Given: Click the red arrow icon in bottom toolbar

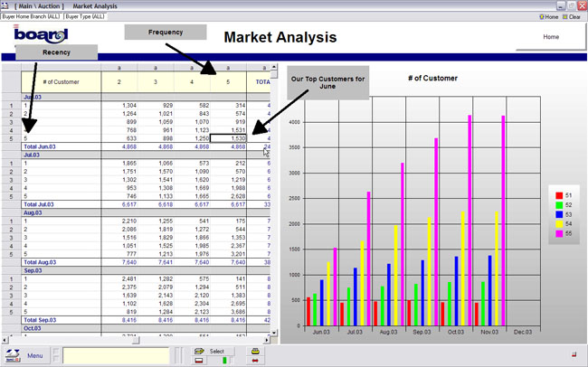Looking at the screenshot, I should click(256, 361).
